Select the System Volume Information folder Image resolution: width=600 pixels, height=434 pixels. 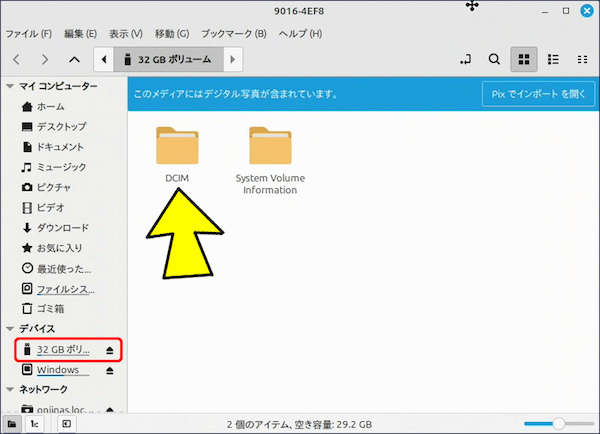coord(270,155)
